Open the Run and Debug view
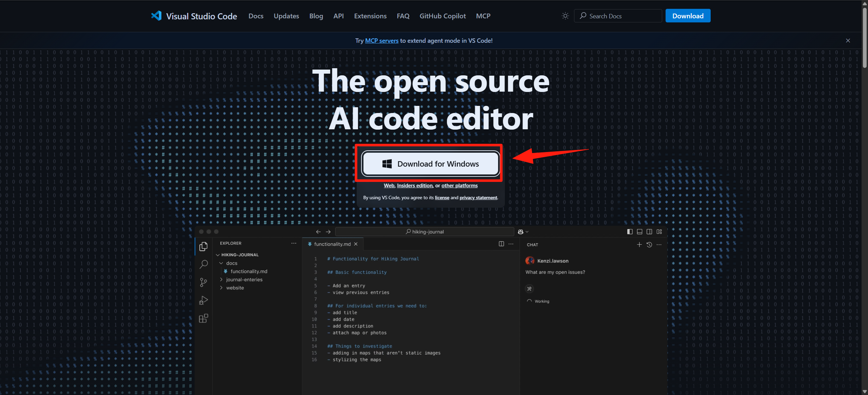Screen dimensions: 868x395 (204, 300)
